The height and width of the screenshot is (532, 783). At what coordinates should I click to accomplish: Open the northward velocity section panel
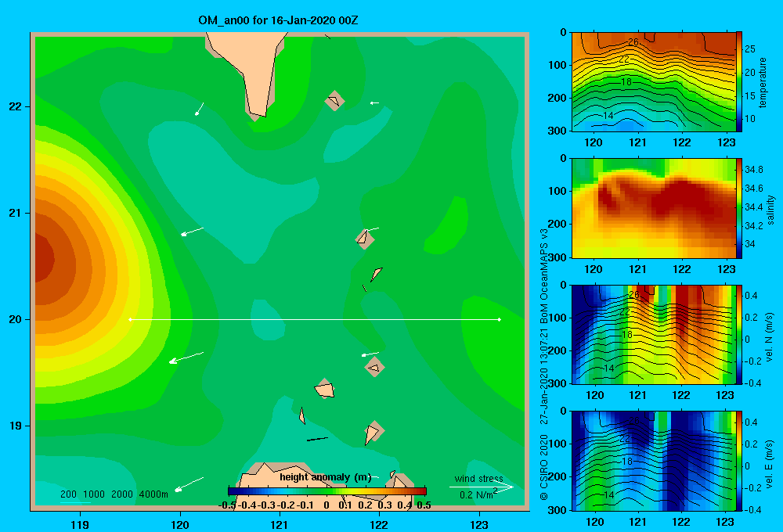point(654,334)
